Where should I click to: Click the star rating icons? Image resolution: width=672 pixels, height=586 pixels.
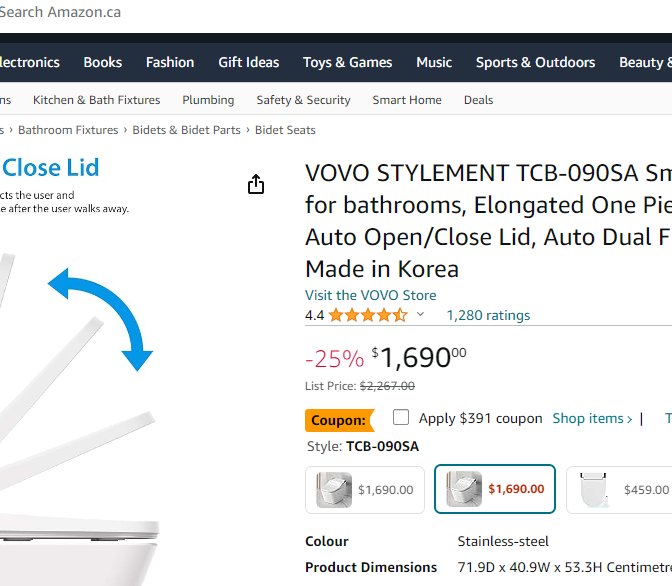pyautogui.click(x=367, y=315)
